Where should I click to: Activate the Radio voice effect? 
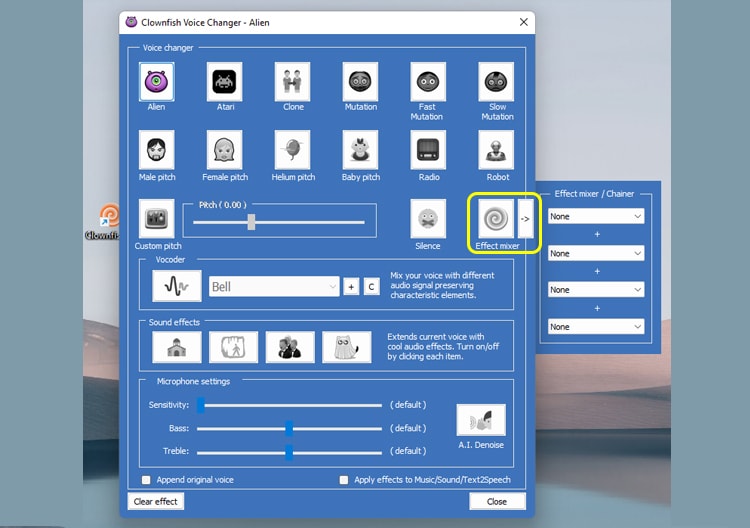point(428,150)
